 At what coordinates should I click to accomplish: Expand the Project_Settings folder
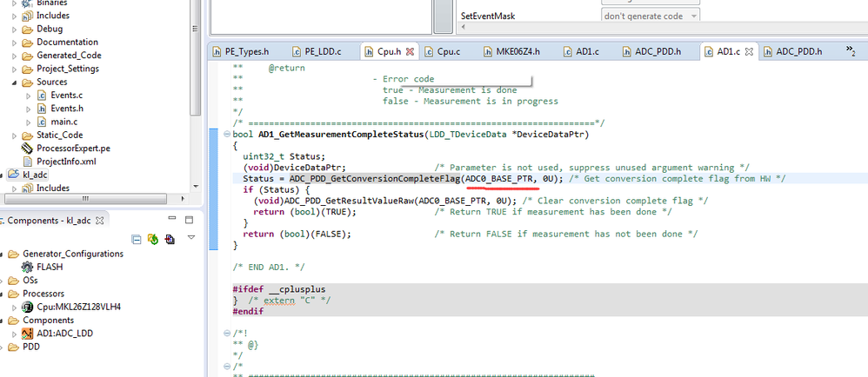pos(15,69)
